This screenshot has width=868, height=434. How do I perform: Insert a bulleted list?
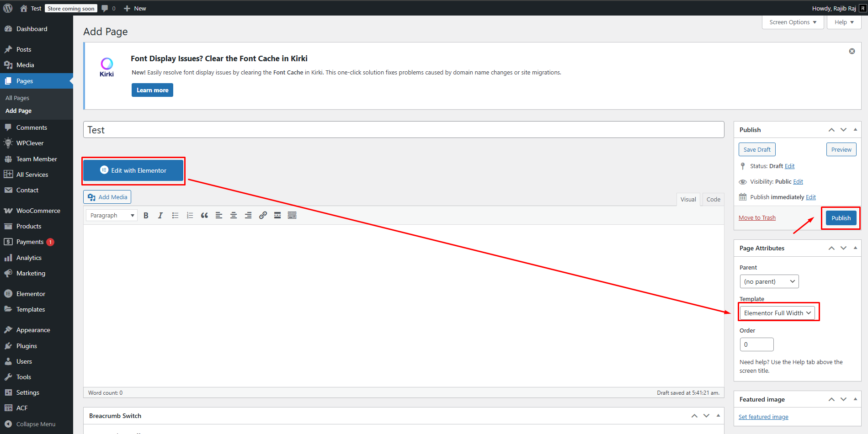(175, 215)
